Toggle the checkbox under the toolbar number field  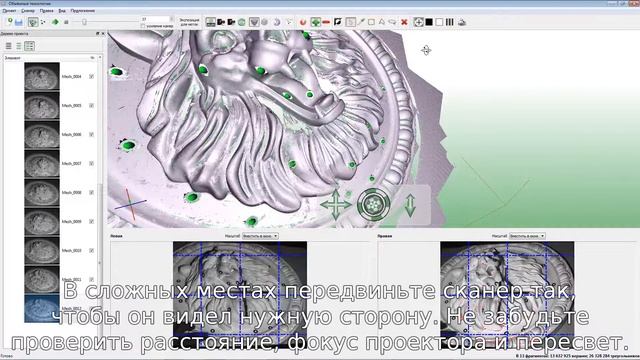tap(143, 26)
